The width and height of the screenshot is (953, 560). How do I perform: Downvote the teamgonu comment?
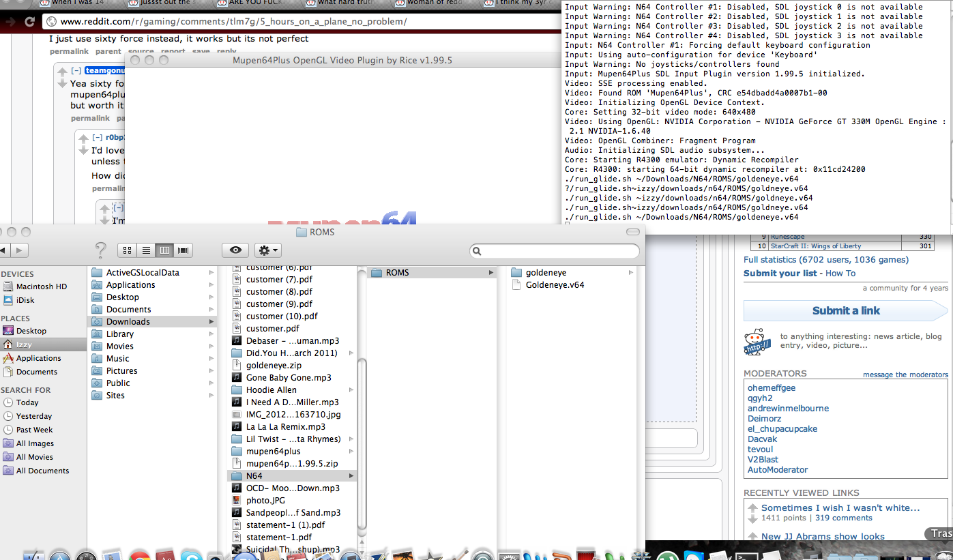point(62,84)
